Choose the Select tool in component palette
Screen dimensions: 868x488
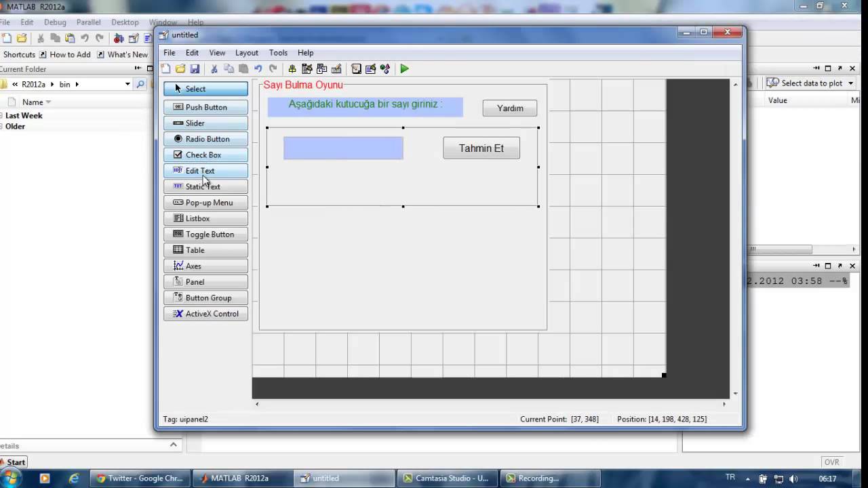pos(205,89)
